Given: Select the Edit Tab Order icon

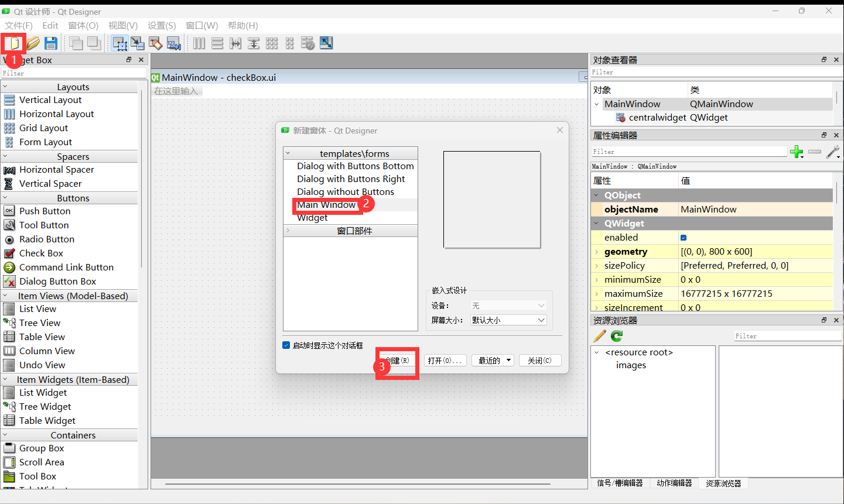Looking at the screenshot, I should [173, 43].
